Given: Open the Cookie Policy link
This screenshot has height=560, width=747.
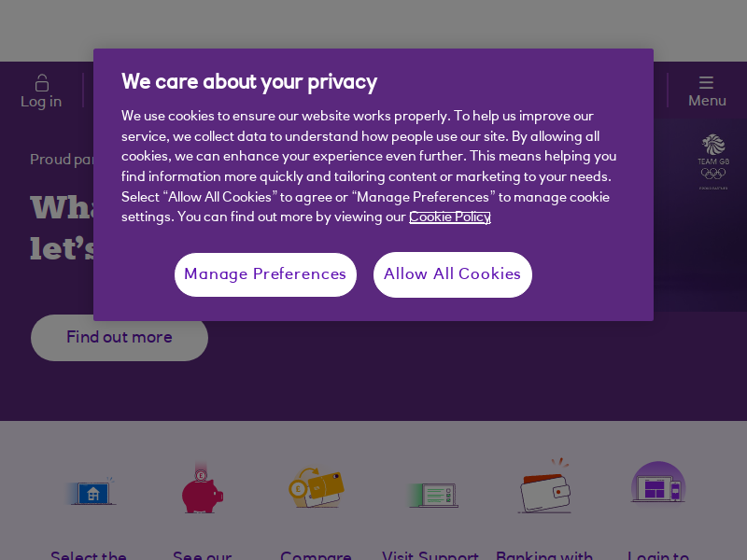Looking at the screenshot, I should click(450, 217).
